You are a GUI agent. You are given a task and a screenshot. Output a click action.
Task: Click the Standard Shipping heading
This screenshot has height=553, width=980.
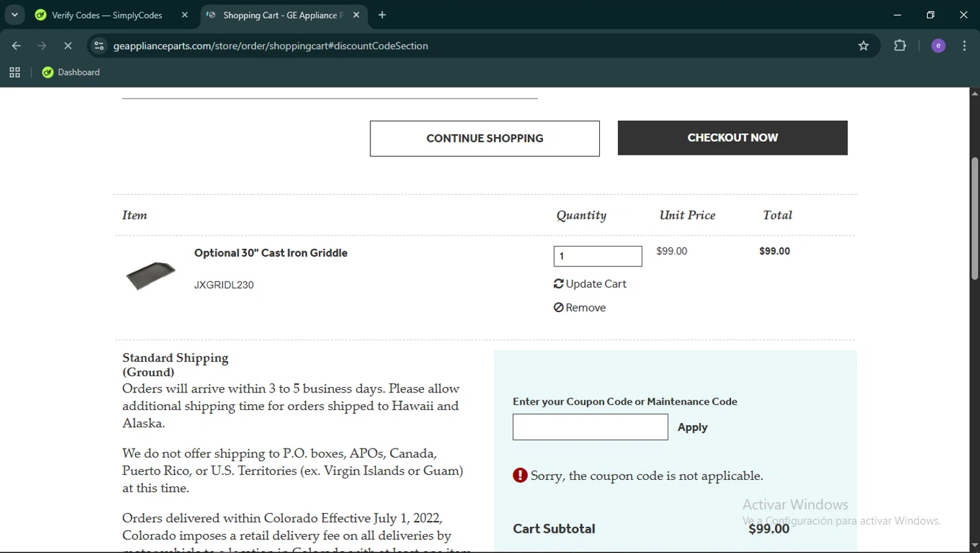[x=175, y=364]
